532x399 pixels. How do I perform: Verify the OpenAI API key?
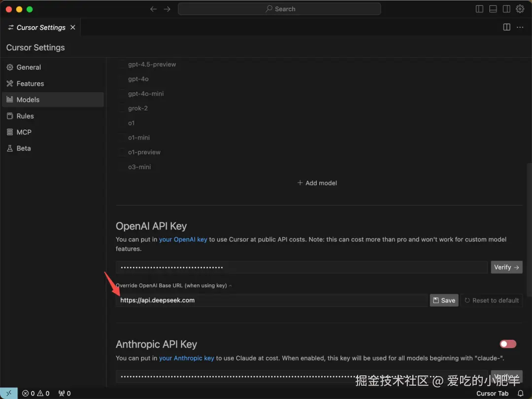point(506,267)
